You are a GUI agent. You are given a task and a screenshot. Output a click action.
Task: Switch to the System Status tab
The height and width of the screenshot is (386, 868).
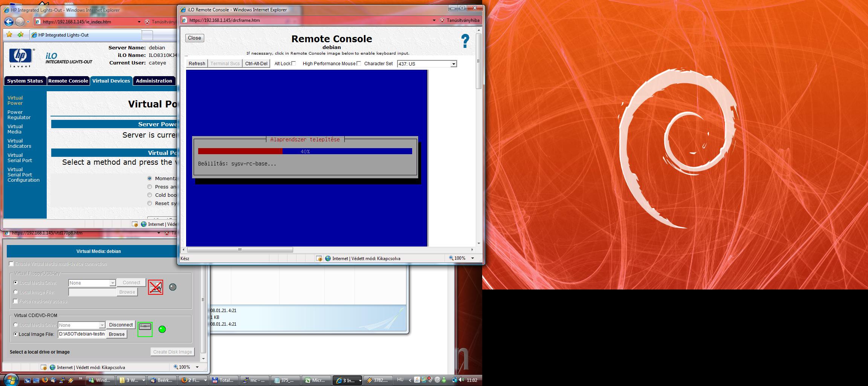coord(25,81)
